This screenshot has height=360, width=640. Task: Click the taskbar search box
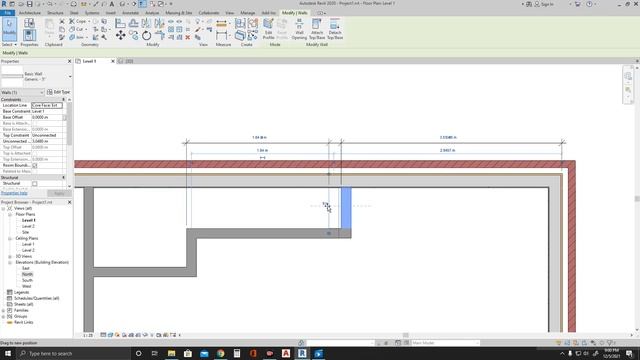[x=73, y=353]
